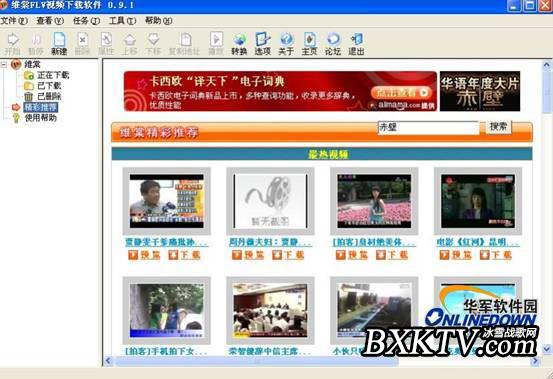Click the 电影《红河》 video thumbnail
The image size is (553, 379).
[x=478, y=201]
